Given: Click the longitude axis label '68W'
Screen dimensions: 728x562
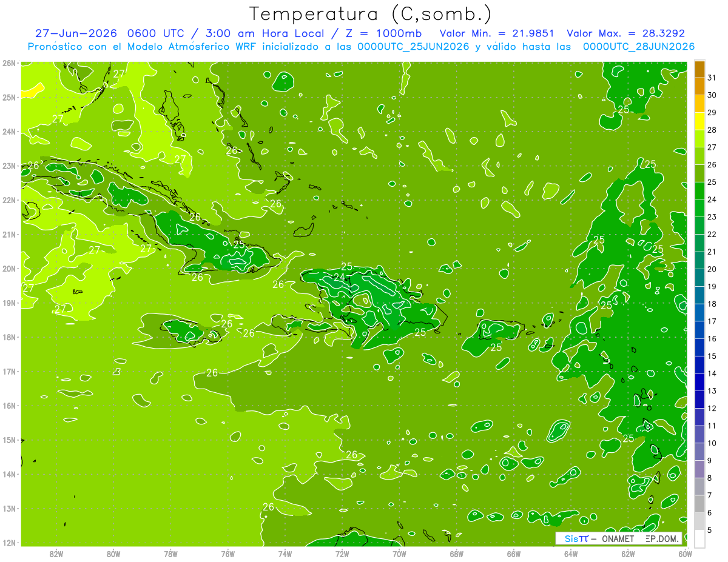Looking at the screenshot, I should coord(456,553).
